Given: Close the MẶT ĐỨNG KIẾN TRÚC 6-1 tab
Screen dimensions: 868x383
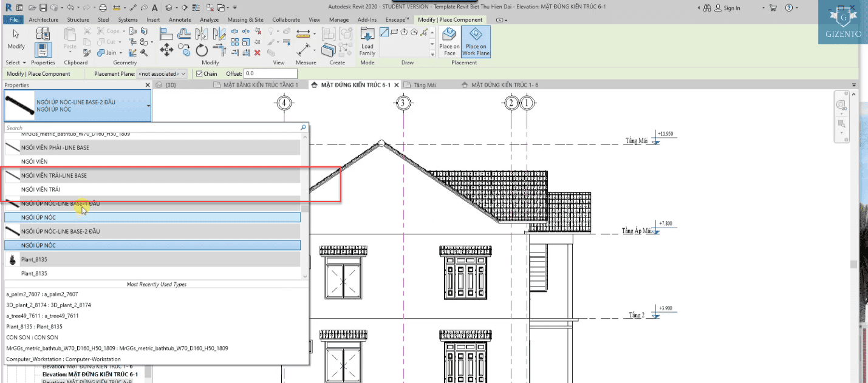Looking at the screenshot, I should [x=397, y=85].
